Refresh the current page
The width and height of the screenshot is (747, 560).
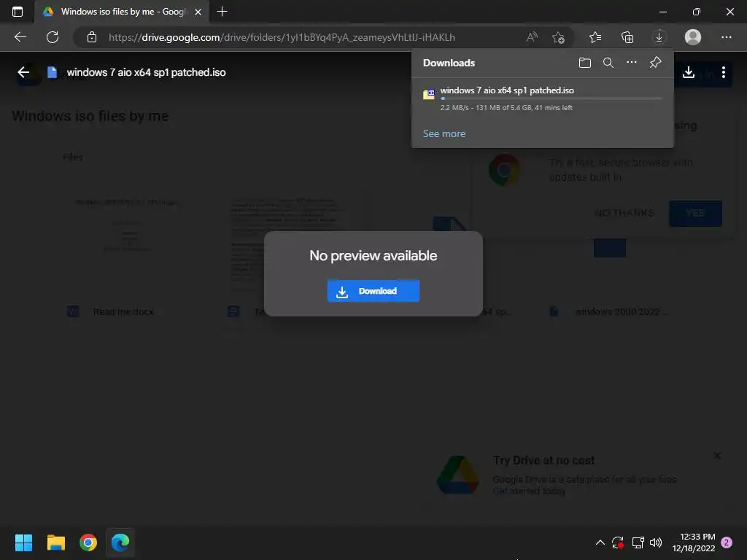(53, 37)
